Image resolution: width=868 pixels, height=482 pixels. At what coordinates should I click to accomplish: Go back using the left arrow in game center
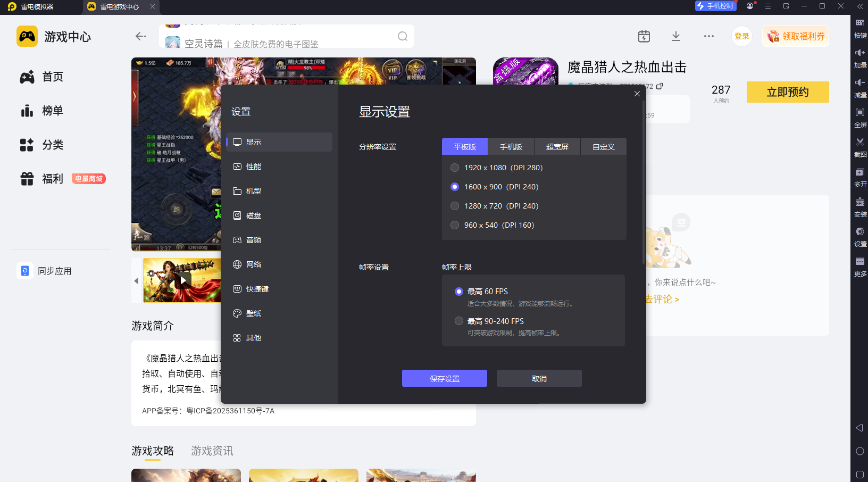point(140,36)
